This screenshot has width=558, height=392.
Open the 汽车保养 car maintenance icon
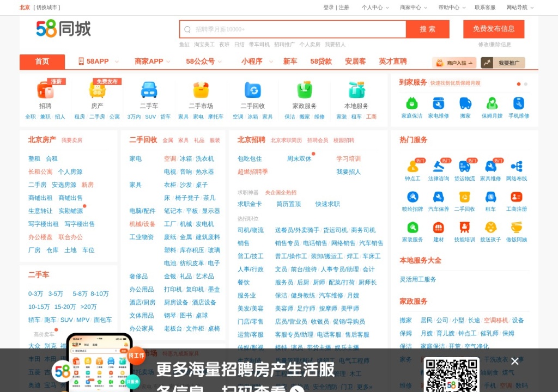[439, 197]
